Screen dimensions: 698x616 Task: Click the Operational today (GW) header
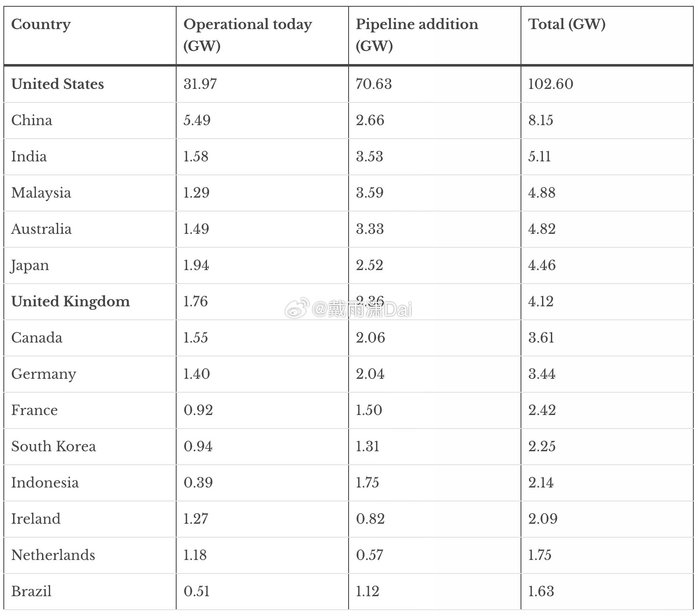click(x=247, y=35)
